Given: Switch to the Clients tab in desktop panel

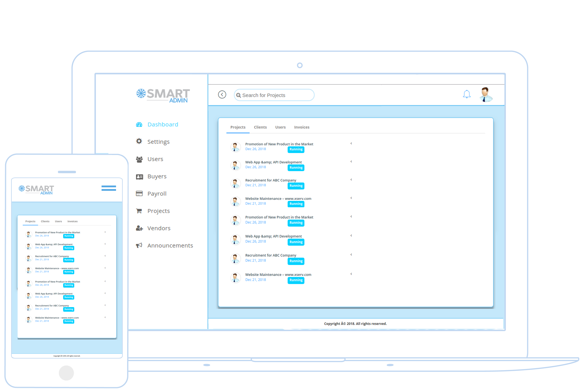Looking at the screenshot, I should click(x=260, y=127).
